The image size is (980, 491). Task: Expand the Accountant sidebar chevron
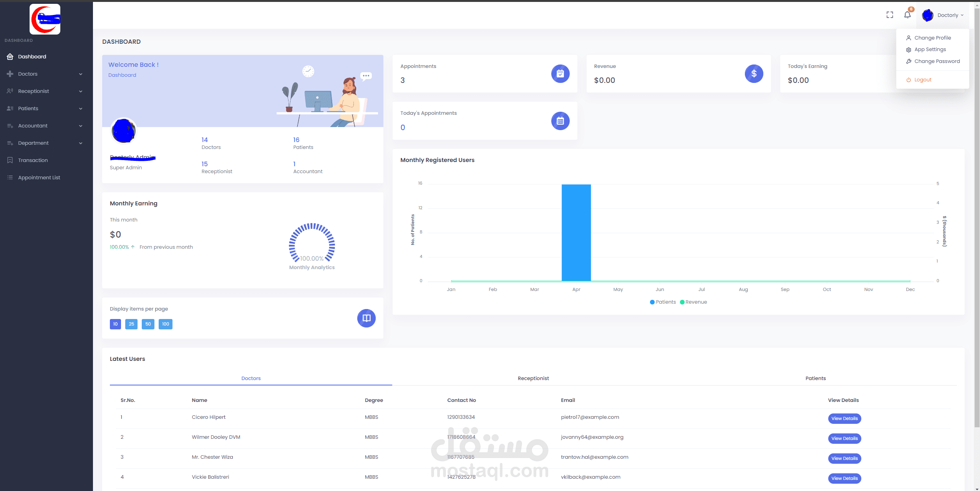[x=81, y=126]
